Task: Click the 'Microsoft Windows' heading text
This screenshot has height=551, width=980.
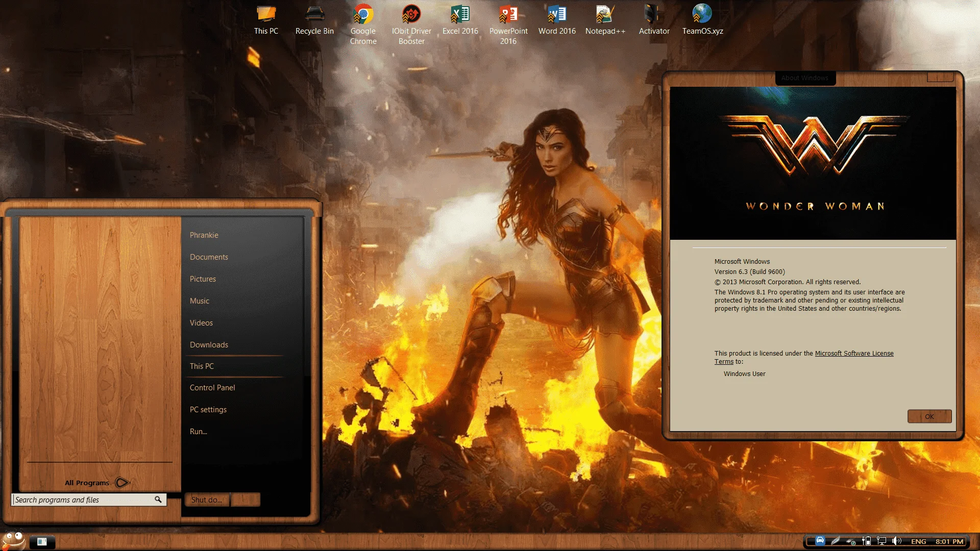Action: [x=742, y=262]
